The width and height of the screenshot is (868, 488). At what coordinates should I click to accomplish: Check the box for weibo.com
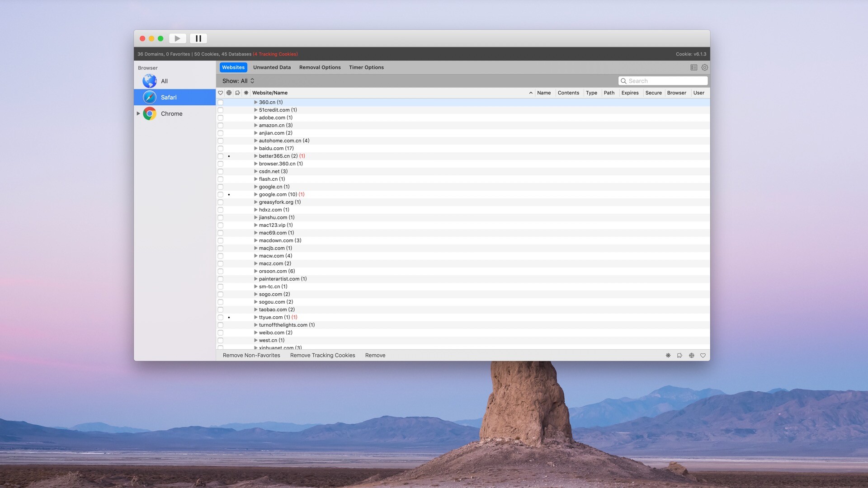click(x=221, y=333)
